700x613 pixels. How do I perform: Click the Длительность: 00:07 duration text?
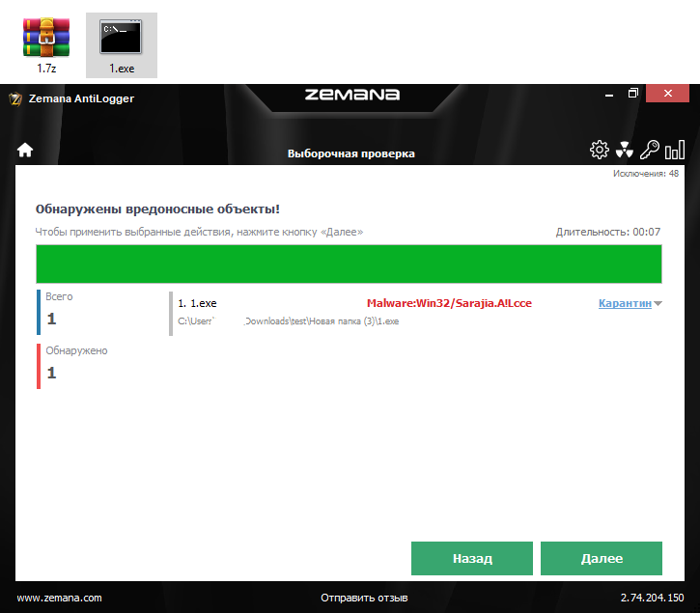607,232
